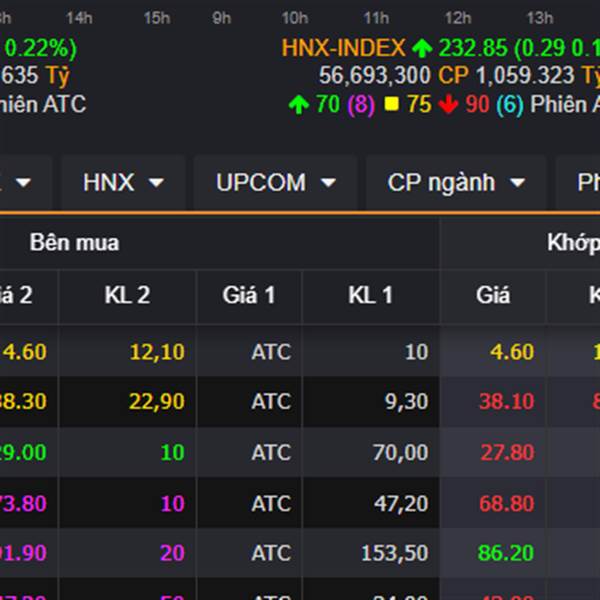
Task: Click the floor count (6)
Action: point(510,104)
